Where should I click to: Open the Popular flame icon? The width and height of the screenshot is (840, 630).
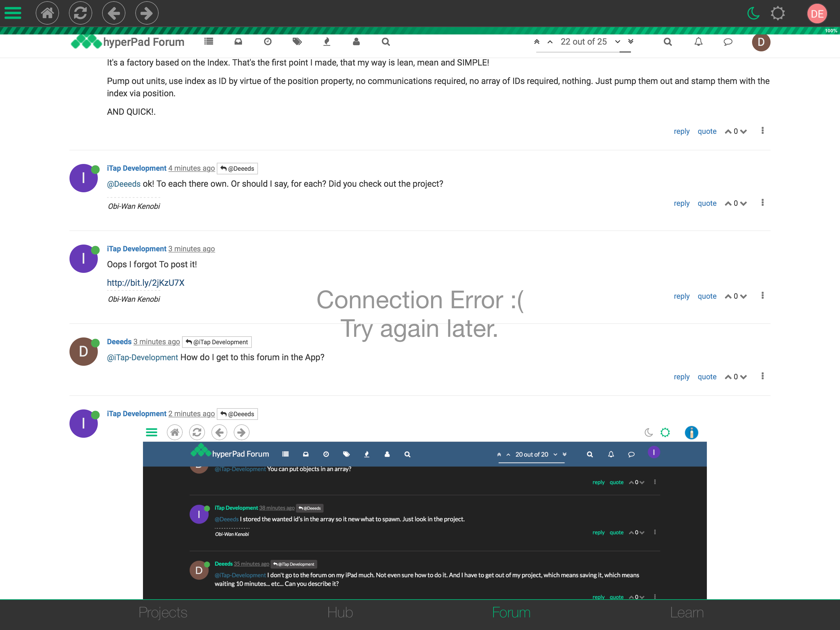[x=327, y=42]
